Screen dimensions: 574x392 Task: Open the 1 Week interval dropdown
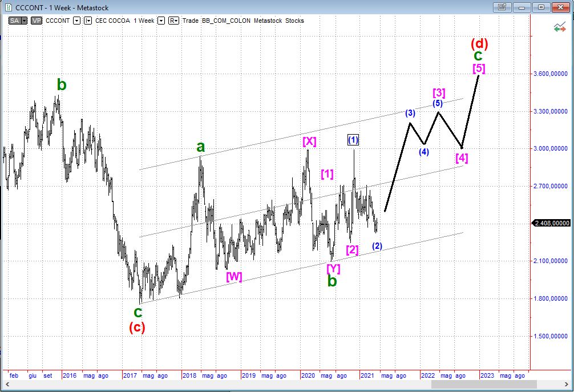(161, 21)
